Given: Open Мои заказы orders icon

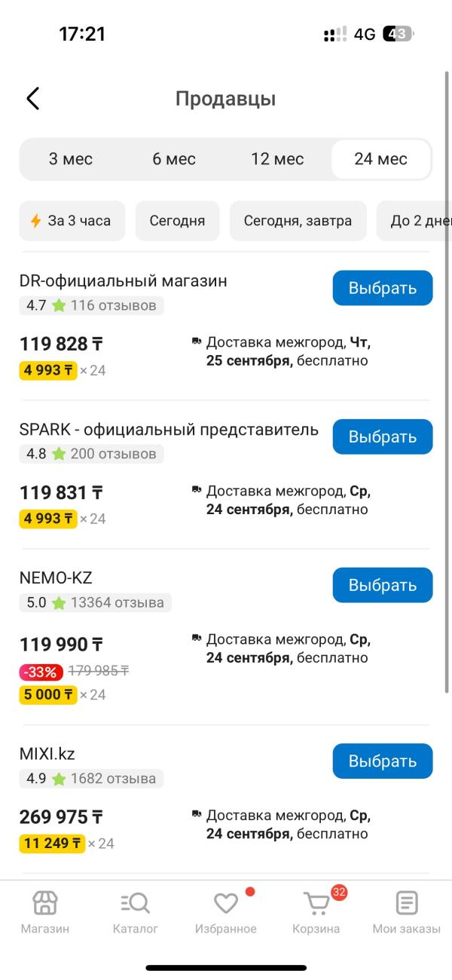Looking at the screenshot, I should coord(407,903).
